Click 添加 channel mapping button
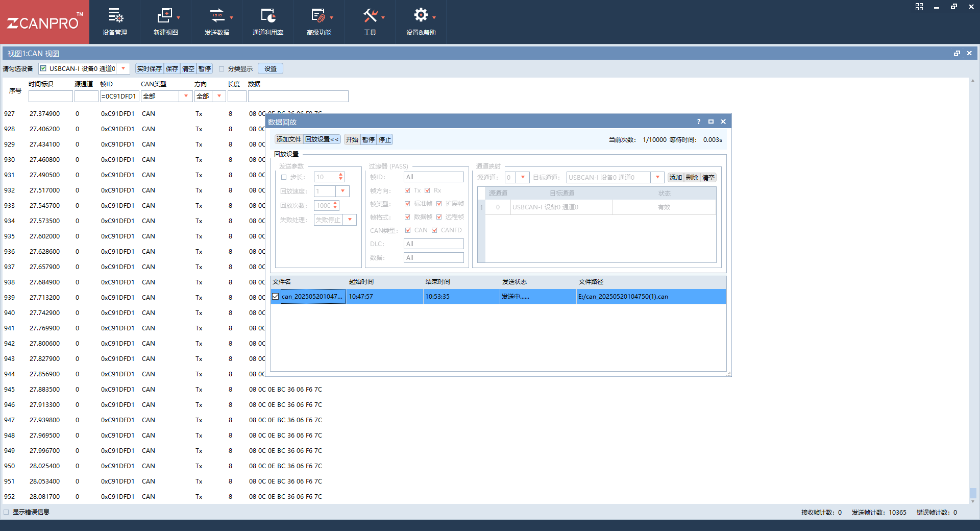This screenshot has height=531, width=980. pyautogui.click(x=676, y=177)
